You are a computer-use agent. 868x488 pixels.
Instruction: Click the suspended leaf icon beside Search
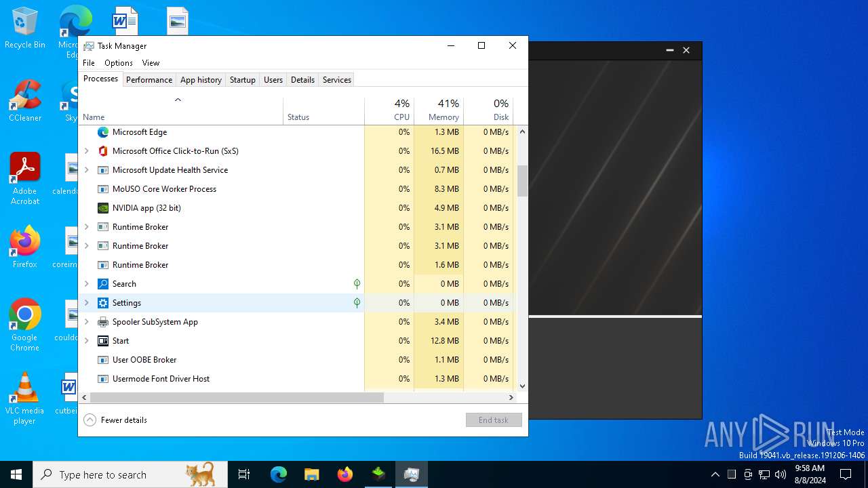pyautogui.click(x=357, y=284)
